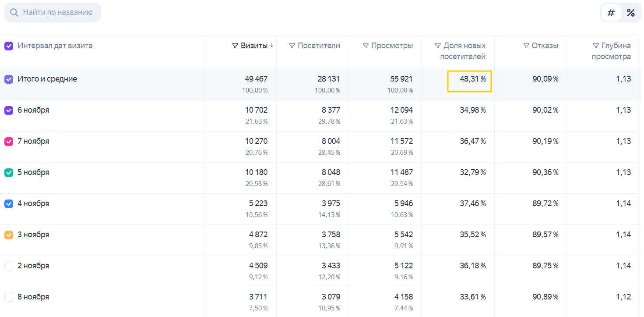Click new visitors share 36,47 %
Screen dimensions: 644x317
(473, 141)
